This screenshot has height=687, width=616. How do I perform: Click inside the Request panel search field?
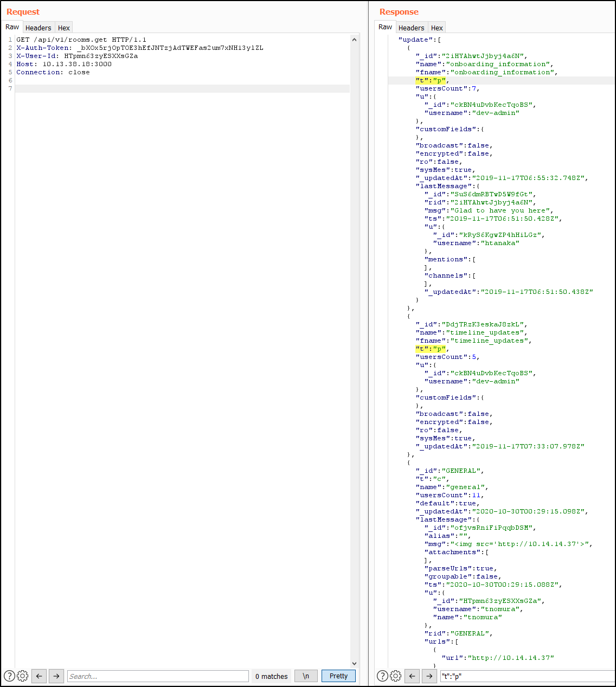click(157, 676)
